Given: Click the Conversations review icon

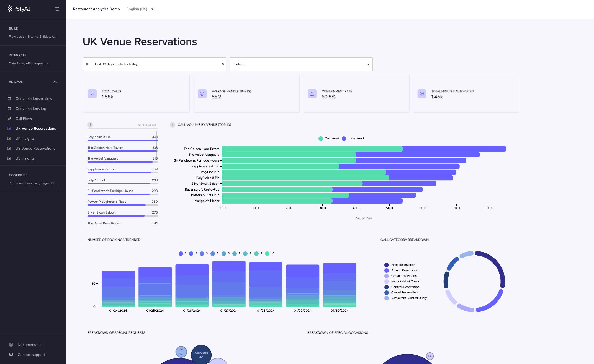Looking at the screenshot, I should [x=9, y=98].
